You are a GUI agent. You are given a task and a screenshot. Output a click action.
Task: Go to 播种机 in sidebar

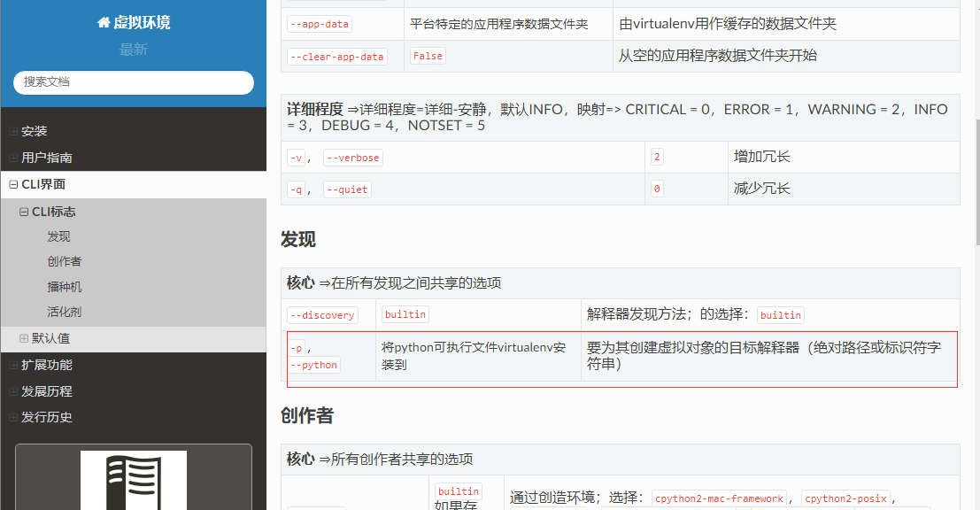[65, 287]
